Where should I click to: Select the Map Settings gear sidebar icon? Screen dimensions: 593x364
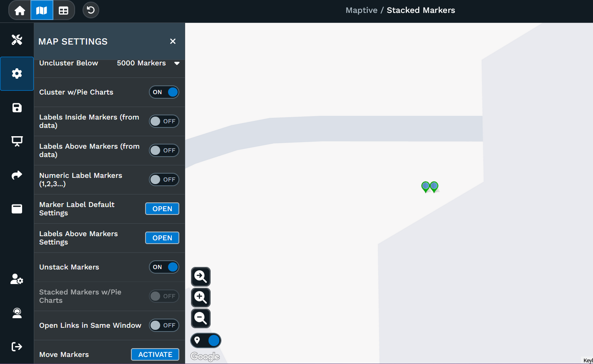[17, 74]
